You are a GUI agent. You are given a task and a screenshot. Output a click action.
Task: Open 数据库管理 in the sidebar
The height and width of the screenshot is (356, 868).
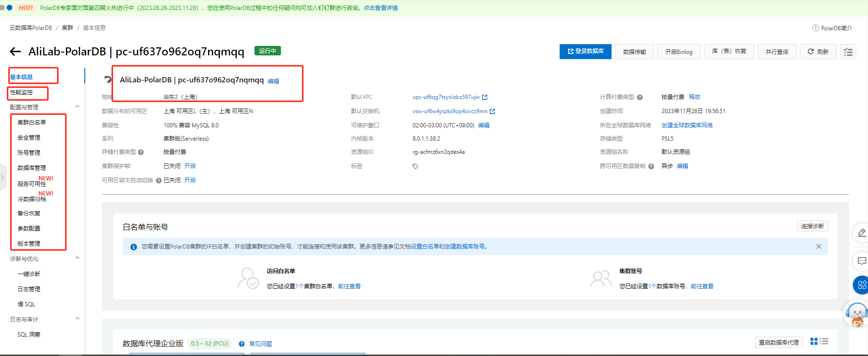(32, 168)
